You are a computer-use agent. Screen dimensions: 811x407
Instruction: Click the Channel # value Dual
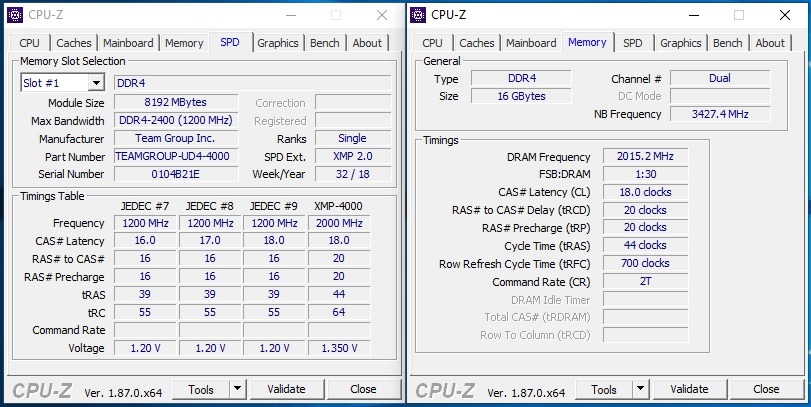(x=720, y=78)
